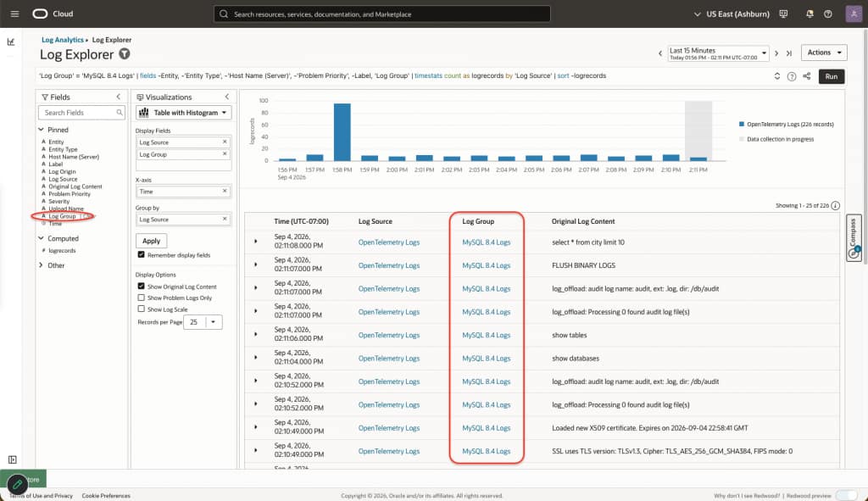Open the Actions dropdown
Image resolution: width=868 pixels, height=501 pixels.
coord(824,53)
